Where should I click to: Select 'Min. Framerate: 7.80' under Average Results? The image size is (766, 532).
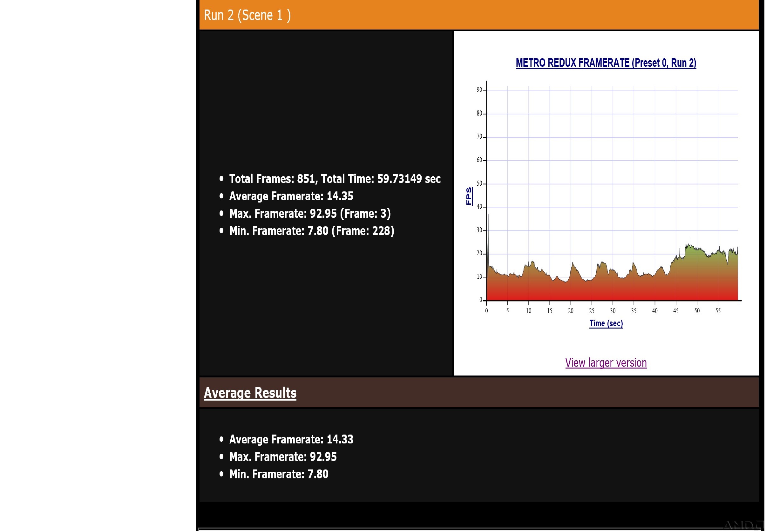pos(279,475)
